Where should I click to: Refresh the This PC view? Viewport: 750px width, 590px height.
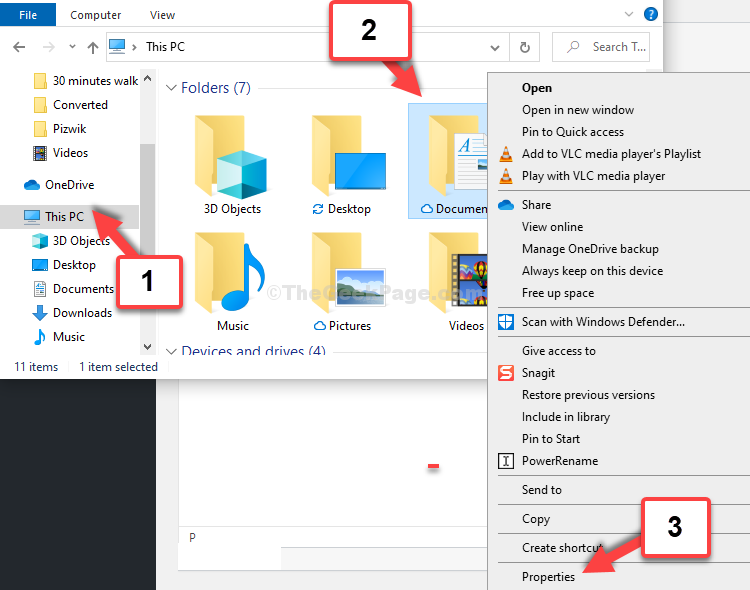(525, 47)
